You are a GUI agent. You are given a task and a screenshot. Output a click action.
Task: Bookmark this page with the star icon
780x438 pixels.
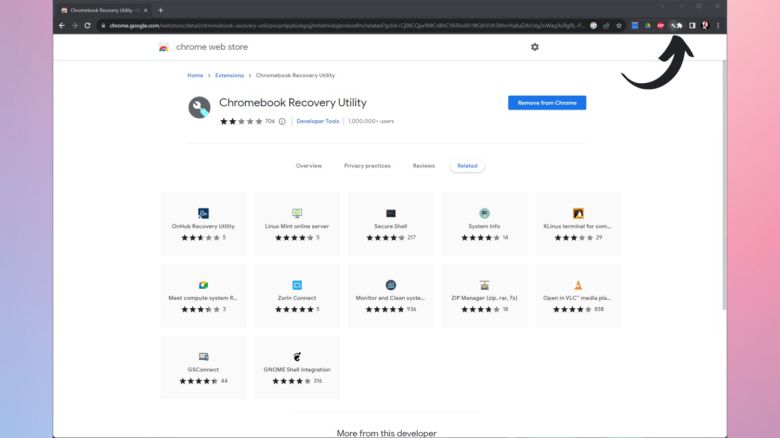619,25
